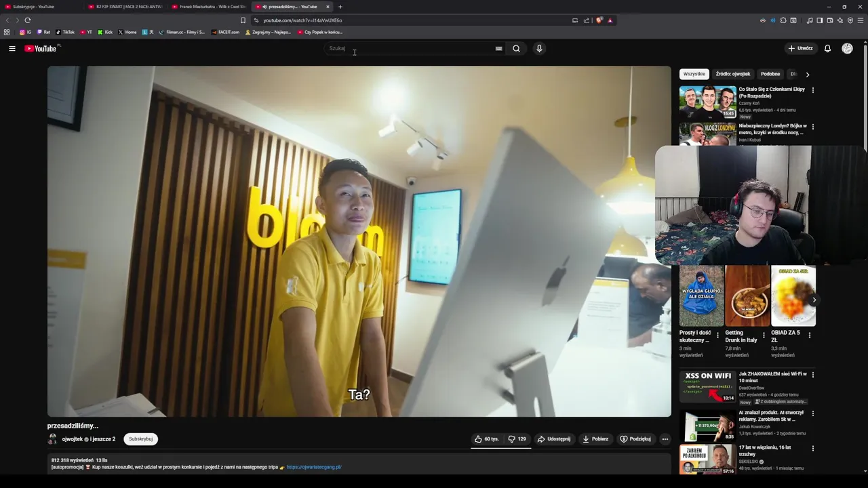868x488 pixels.
Task: Open the 'ojwojtek i jeszcze 2' channel name
Action: click(x=89, y=439)
